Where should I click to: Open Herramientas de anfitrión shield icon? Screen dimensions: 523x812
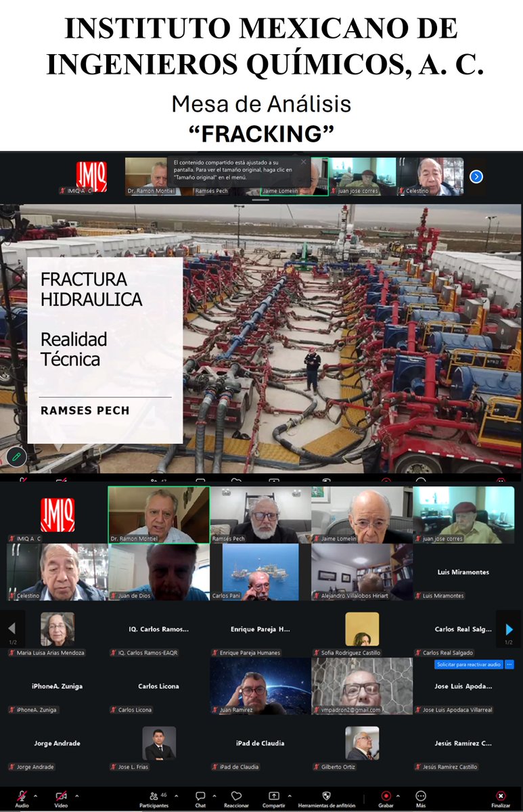327,796
